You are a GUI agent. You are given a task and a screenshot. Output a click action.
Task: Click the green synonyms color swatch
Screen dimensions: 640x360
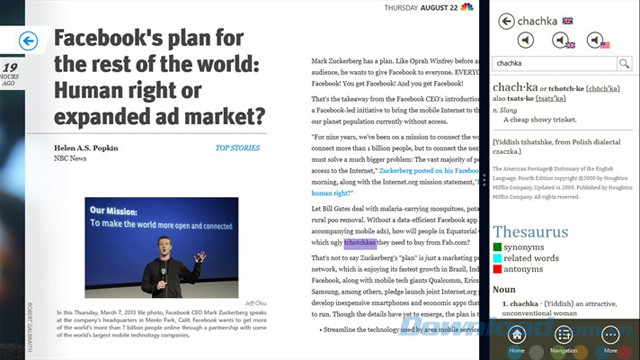497,247
